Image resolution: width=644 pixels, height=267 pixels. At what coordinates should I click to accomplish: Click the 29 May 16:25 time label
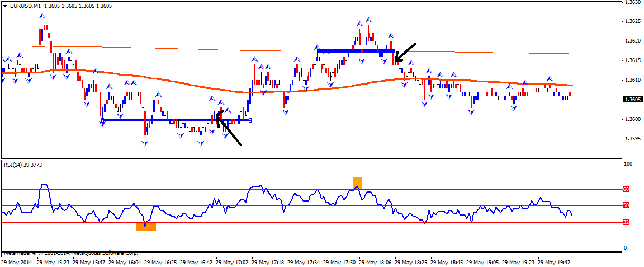tap(160, 261)
